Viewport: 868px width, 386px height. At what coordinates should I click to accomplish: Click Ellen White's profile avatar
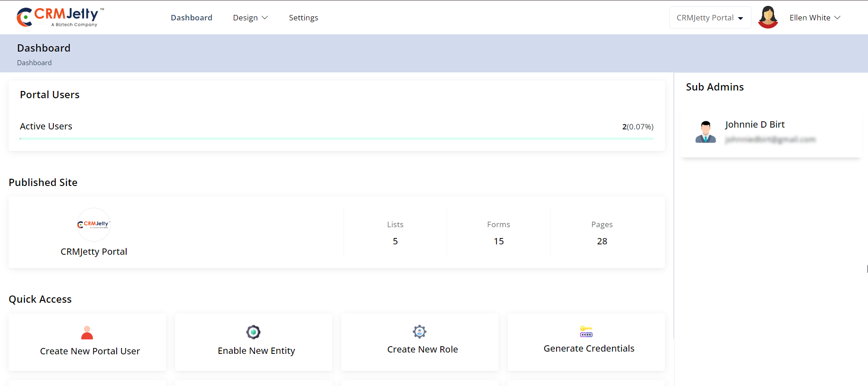tap(768, 17)
